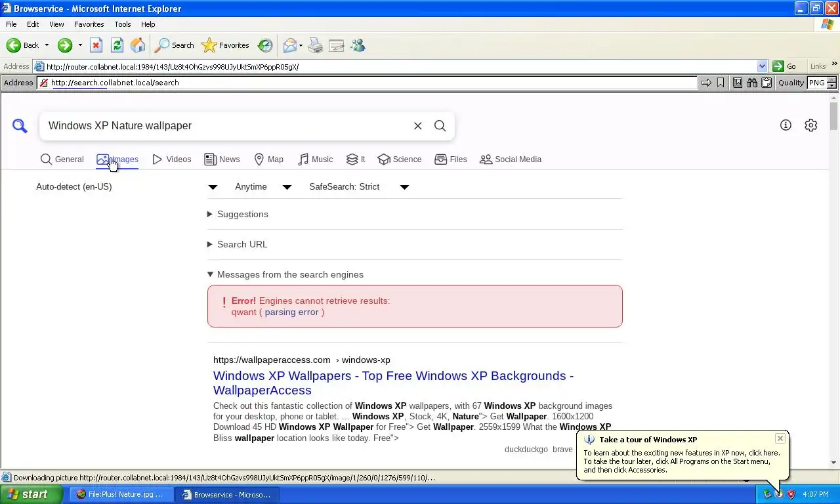Click the blue magnifier search logo
The image size is (840, 504).
pos(20,126)
